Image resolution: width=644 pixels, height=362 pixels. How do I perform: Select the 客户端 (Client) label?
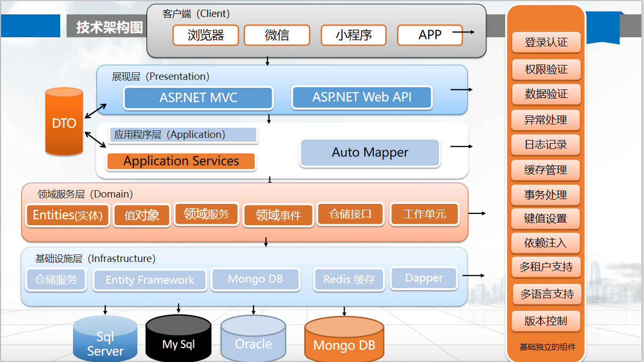pos(196,14)
